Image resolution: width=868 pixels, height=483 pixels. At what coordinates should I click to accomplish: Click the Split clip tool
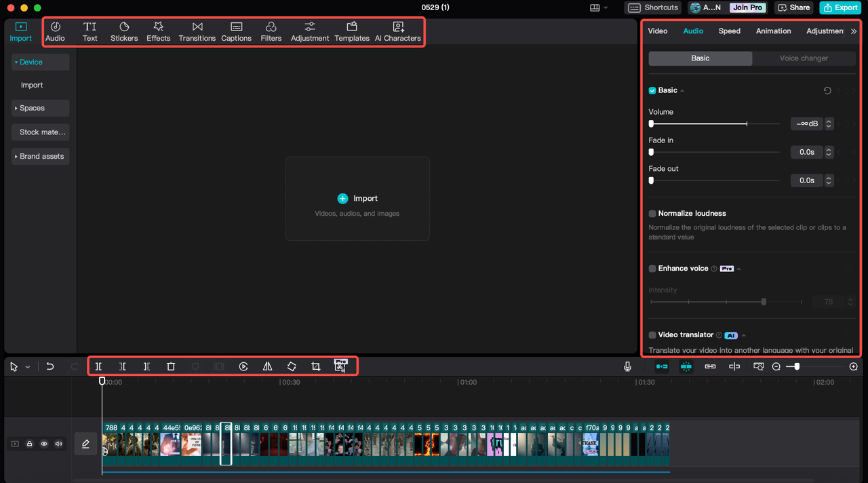tap(98, 366)
